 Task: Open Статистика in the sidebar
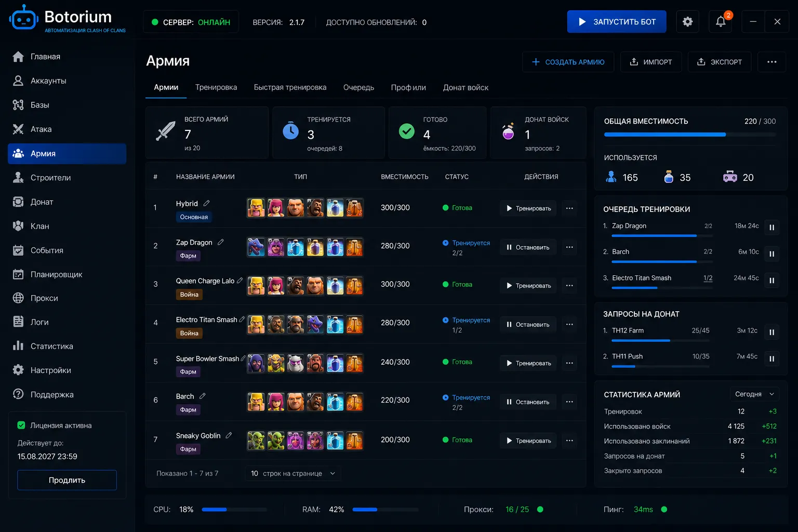[x=67, y=346]
